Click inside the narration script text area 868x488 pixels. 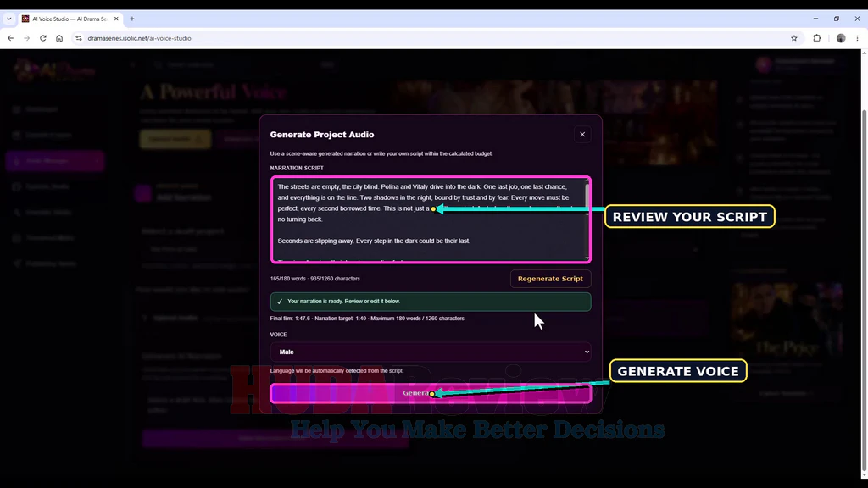click(430, 219)
